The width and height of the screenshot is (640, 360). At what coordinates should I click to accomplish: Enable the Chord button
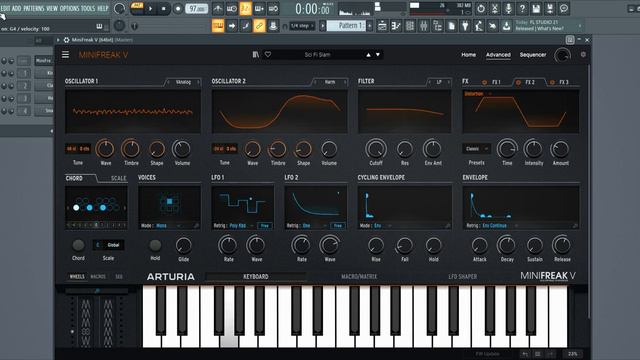[x=78, y=245]
